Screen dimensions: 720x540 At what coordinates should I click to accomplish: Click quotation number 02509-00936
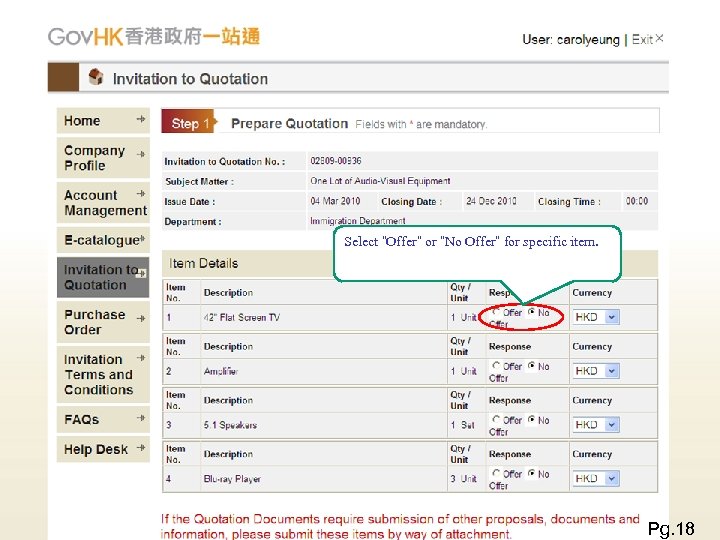pos(336,161)
